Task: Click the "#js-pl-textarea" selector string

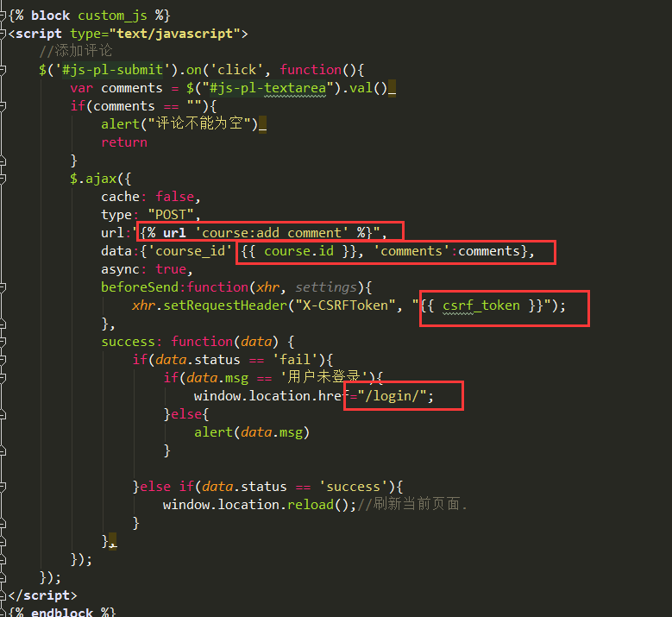Action: coord(267,88)
